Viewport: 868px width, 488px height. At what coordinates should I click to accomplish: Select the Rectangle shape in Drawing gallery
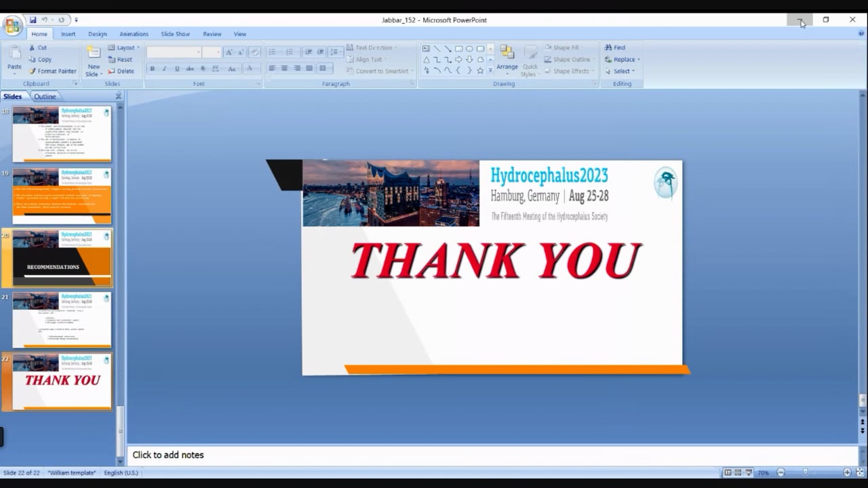pyautogui.click(x=458, y=48)
